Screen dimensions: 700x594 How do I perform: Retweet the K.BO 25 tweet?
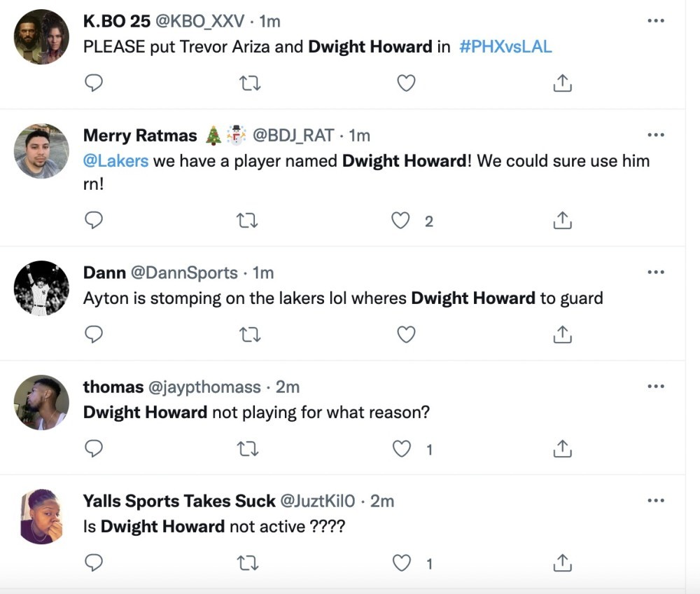click(250, 83)
